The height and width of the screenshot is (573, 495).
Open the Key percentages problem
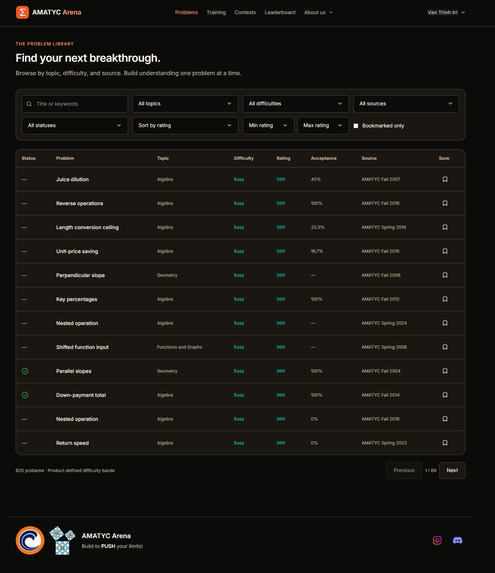click(x=76, y=299)
